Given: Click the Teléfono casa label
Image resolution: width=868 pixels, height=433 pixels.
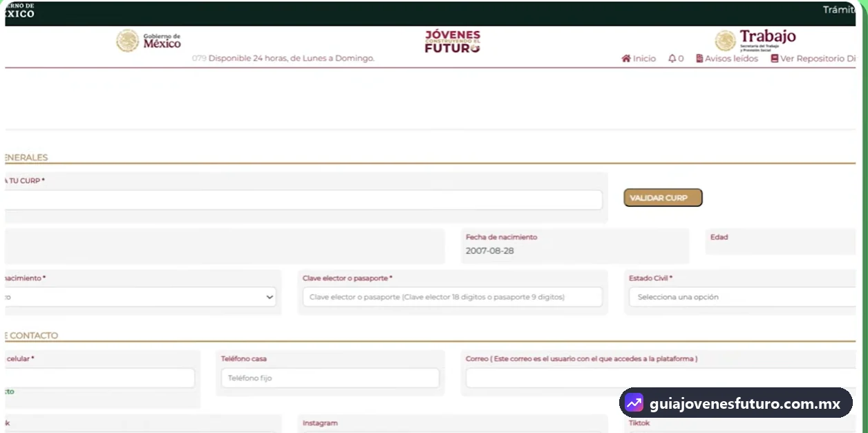Looking at the screenshot, I should (244, 358).
